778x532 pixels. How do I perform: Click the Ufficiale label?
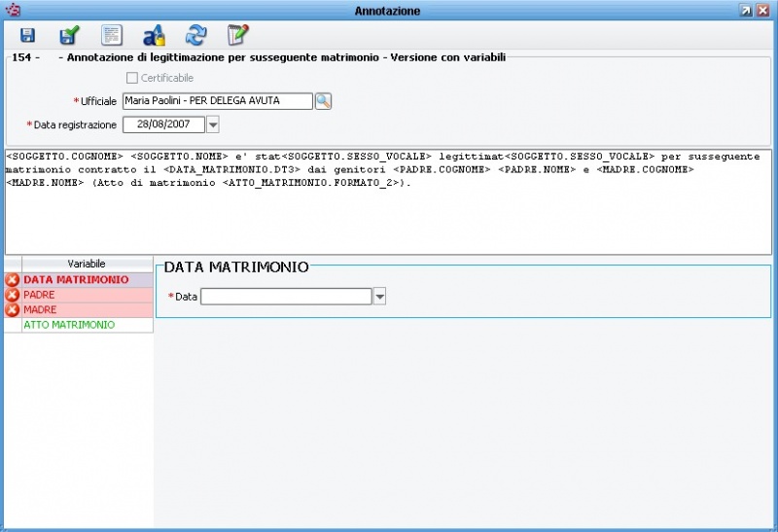[98, 101]
